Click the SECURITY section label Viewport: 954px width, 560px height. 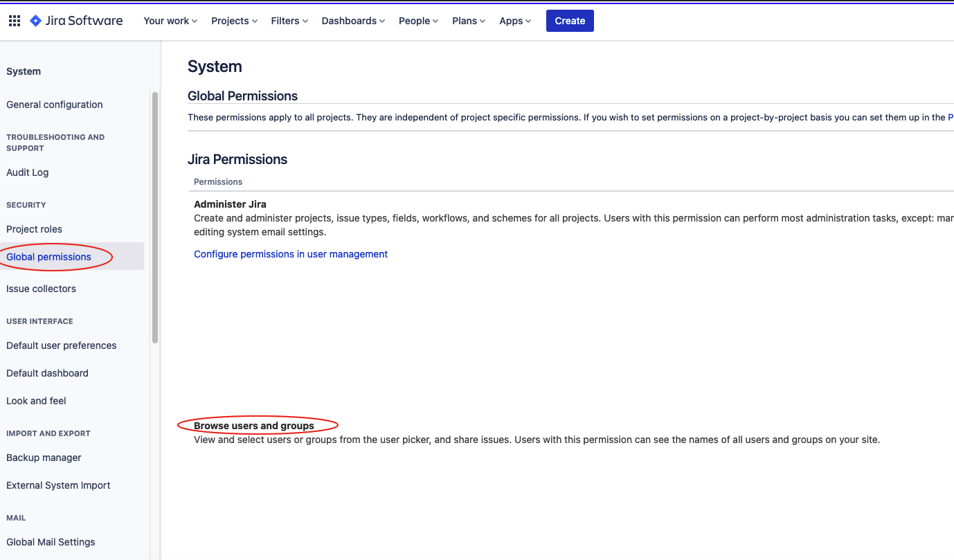(x=26, y=205)
